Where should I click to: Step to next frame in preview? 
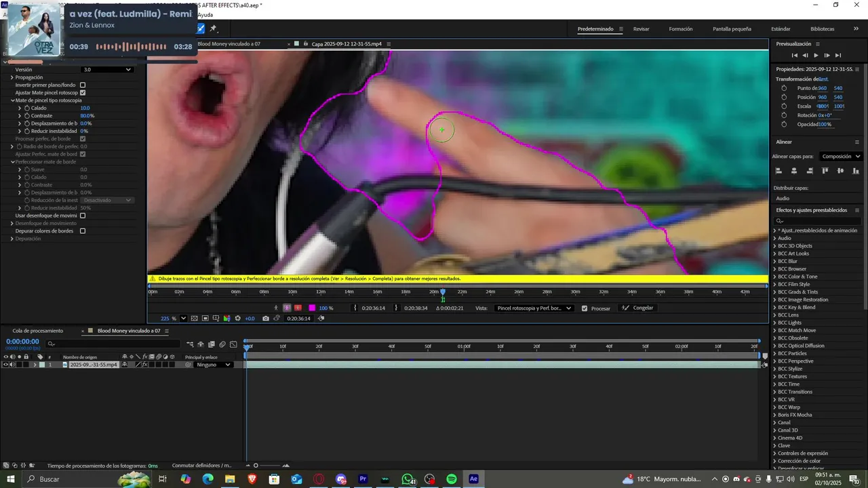(827, 56)
